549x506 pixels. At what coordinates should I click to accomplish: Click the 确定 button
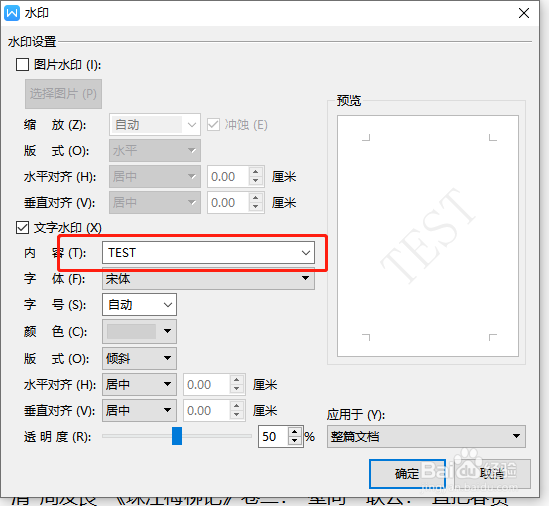[407, 474]
